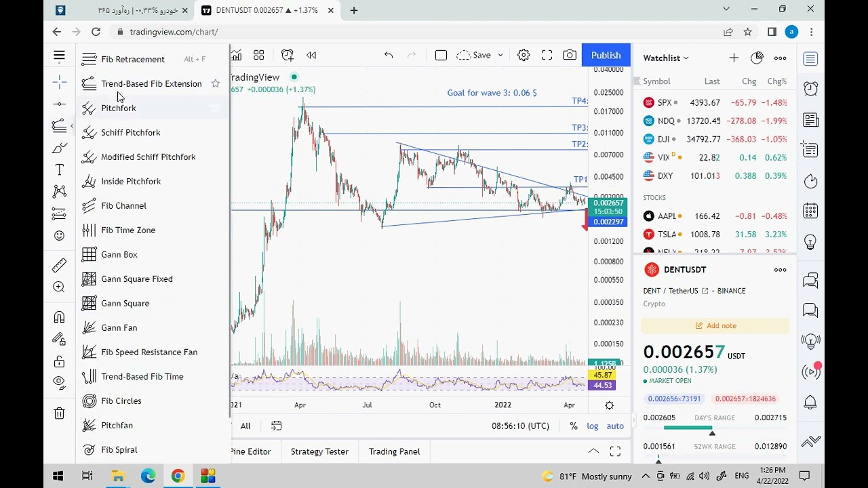Image resolution: width=868 pixels, height=488 pixels.
Task: Open Google Chrome from taskbar
Action: (178, 476)
